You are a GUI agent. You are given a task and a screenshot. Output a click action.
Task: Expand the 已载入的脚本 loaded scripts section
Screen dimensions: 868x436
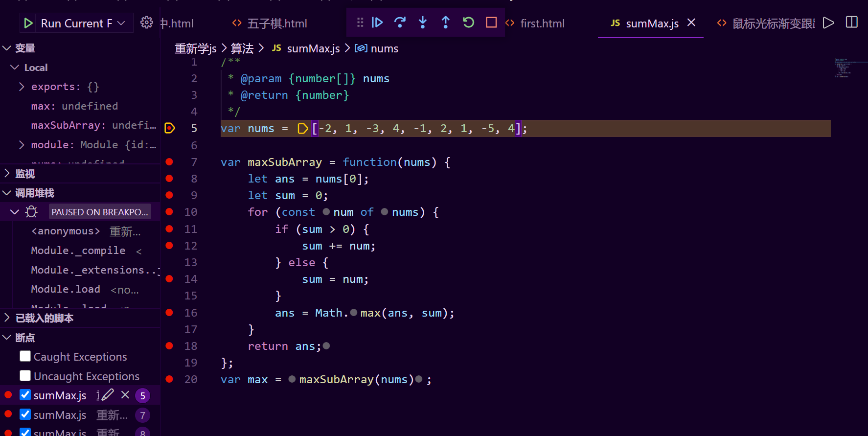coord(7,318)
